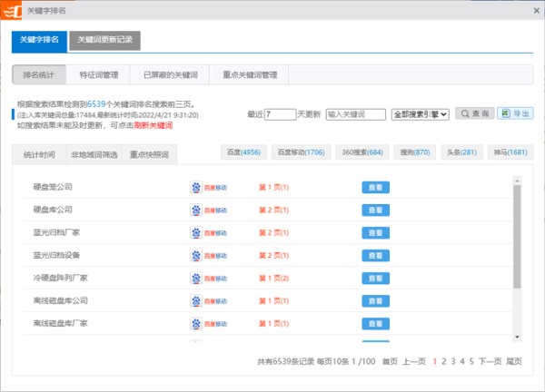Filter by 搜狗(870) engine button
Image resolution: width=545 pixels, height=392 pixels.
[x=415, y=152]
